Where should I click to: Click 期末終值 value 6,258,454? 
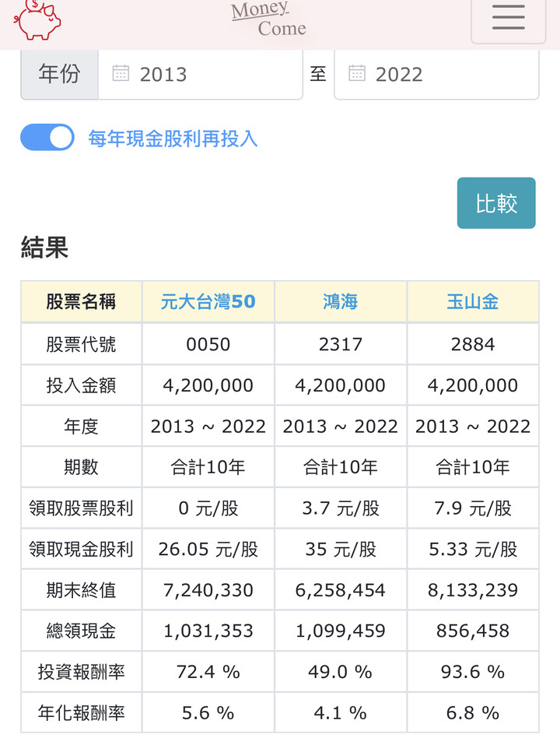(x=340, y=590)
